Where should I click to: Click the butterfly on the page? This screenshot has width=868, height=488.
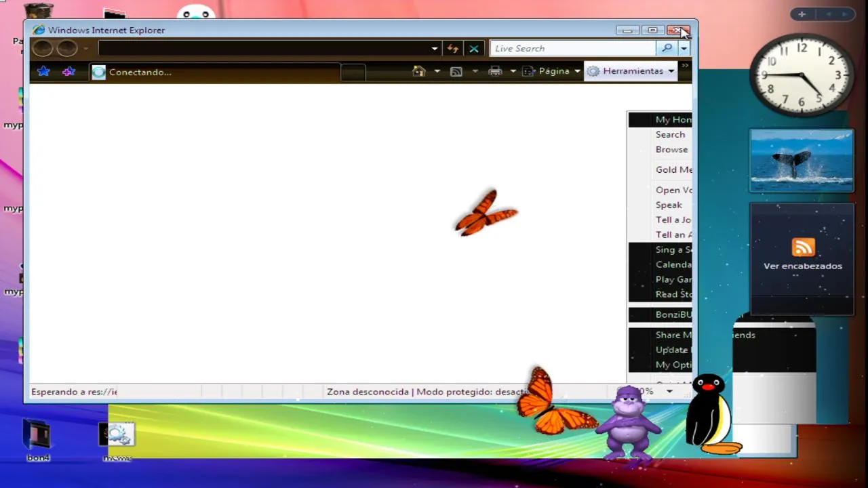(486, 213)
